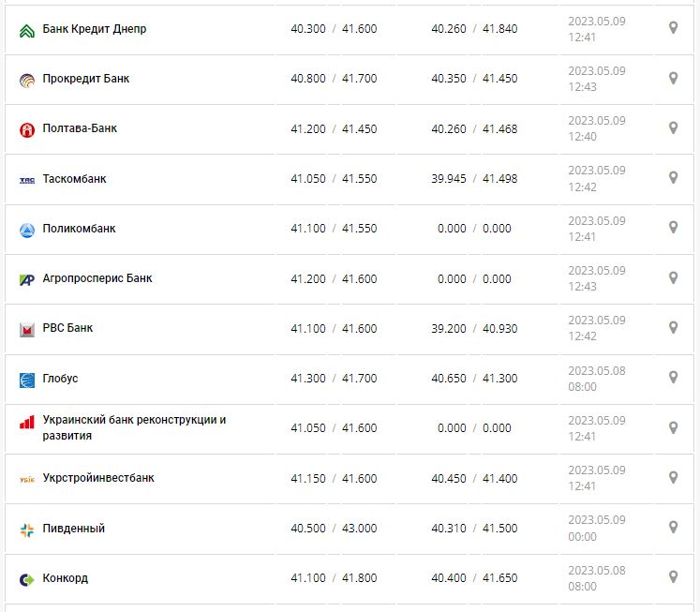Click the Пивденный rate 40.500 / 43.000
This screenshot has width=700, height=612.
pos(334,529)
